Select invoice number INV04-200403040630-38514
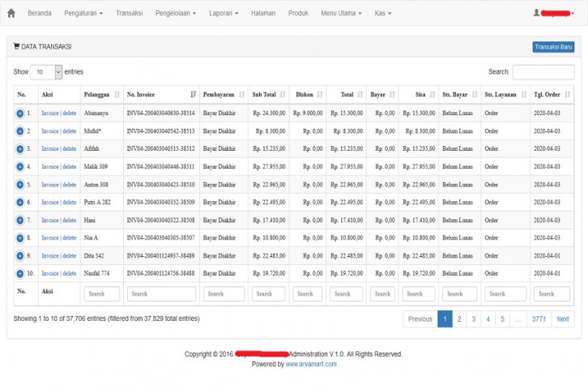The width and height of the screenshot is (588, 389). [161, 113]
